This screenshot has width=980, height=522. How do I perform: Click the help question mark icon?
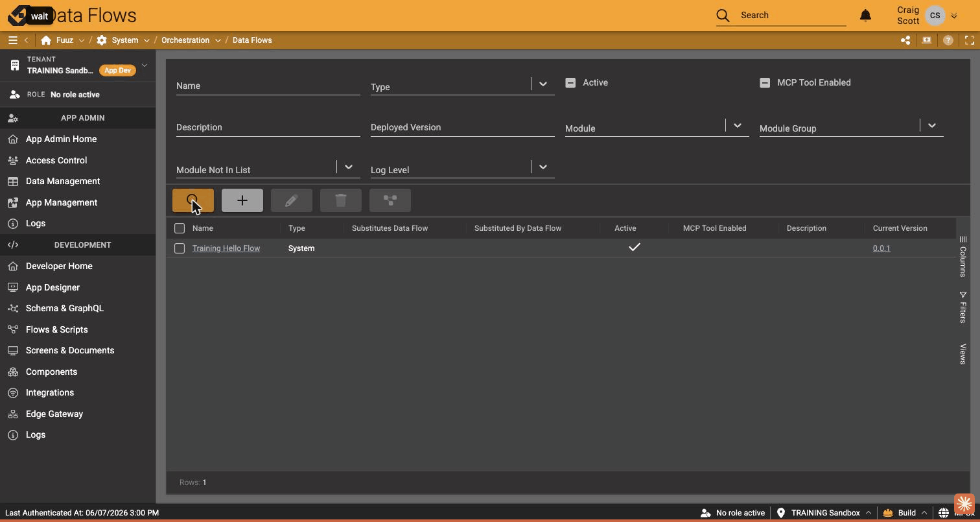tap(948, 40)
